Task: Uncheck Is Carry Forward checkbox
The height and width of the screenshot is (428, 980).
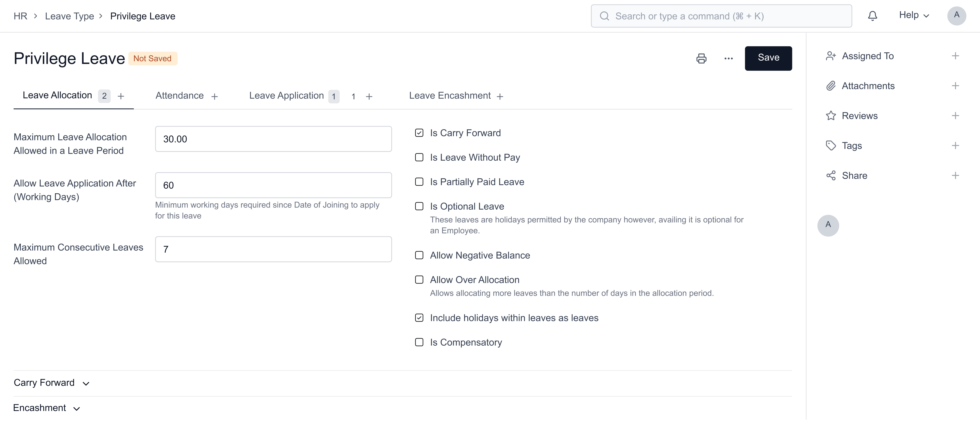Action: click(x=419, y=133)
